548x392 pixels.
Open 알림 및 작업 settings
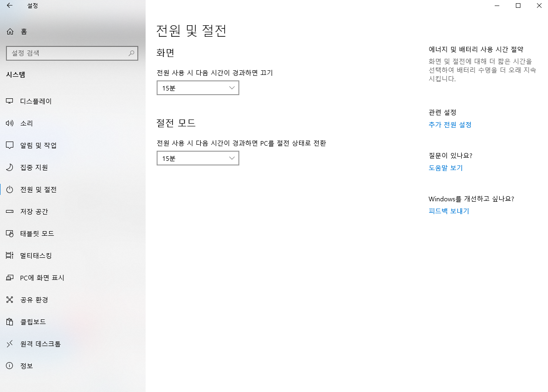point(10,145)
